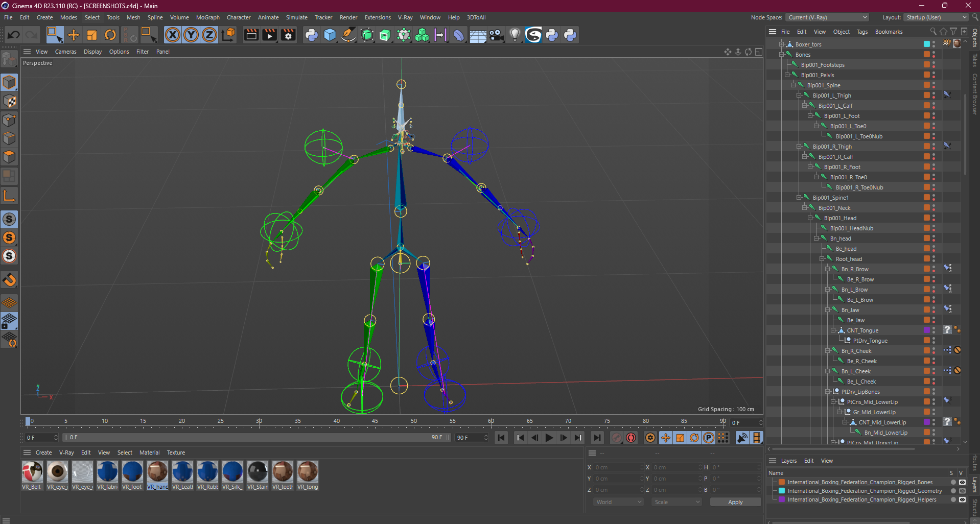Select the Rotate tool in top toolbar
The width and height of the screenshot is (980, 524).
click(x=110, y=35)
